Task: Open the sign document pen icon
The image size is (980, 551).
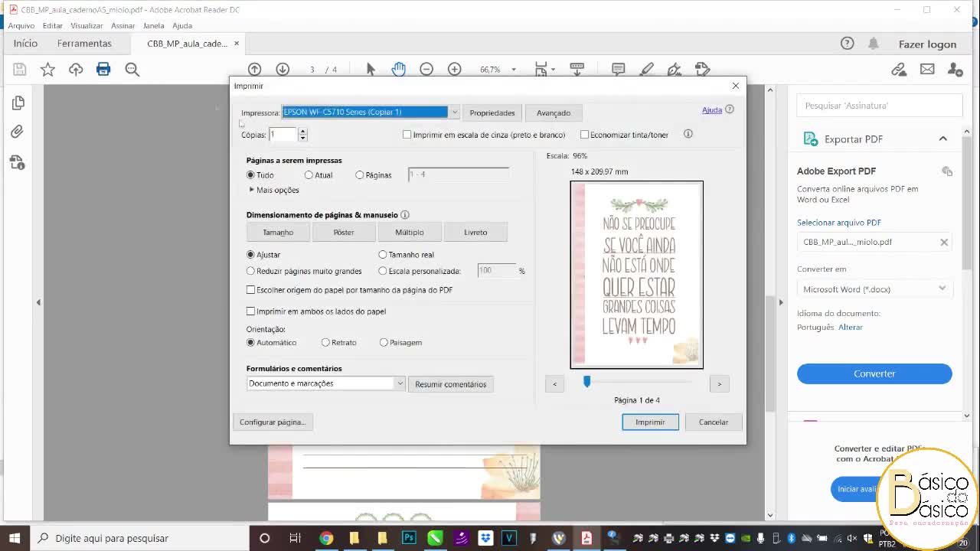Action: point(675,70)
